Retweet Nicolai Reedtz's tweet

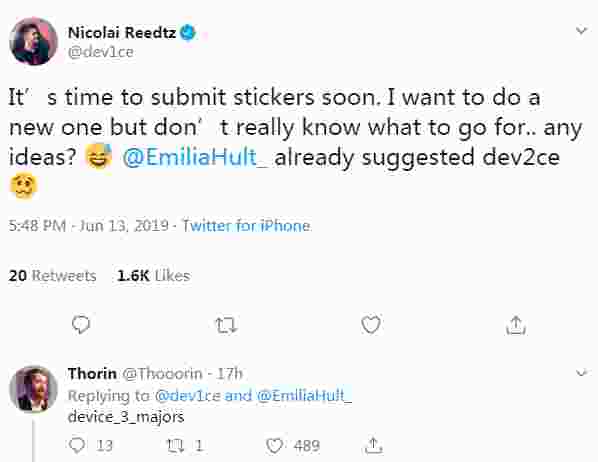click(227, 326)
